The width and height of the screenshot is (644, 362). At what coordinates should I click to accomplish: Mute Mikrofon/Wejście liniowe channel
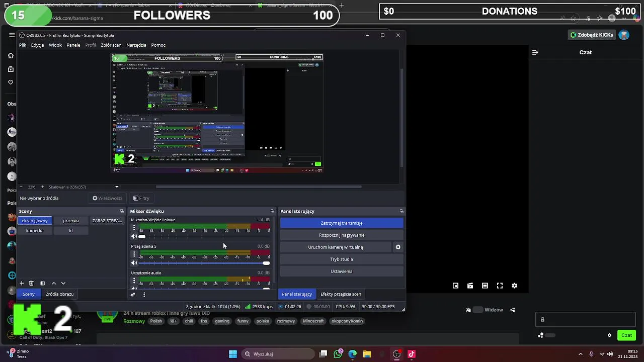(134, 236)
